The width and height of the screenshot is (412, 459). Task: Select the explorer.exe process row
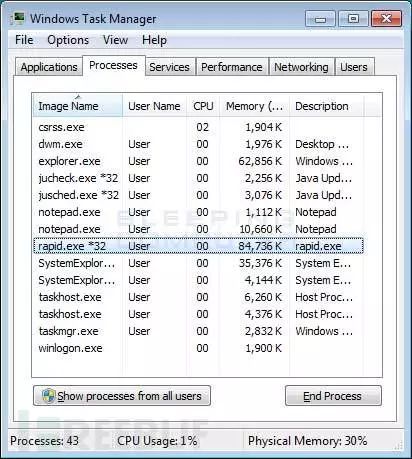[x=198, y=161]
